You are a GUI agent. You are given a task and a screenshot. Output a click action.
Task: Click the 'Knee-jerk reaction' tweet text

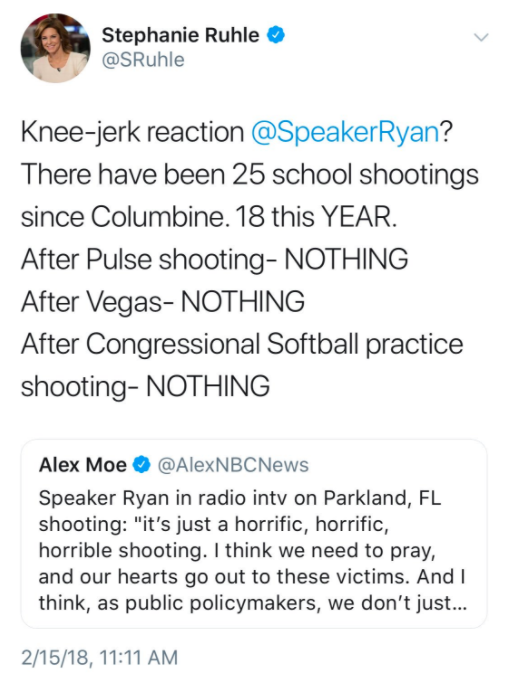[x=132, y=132]
